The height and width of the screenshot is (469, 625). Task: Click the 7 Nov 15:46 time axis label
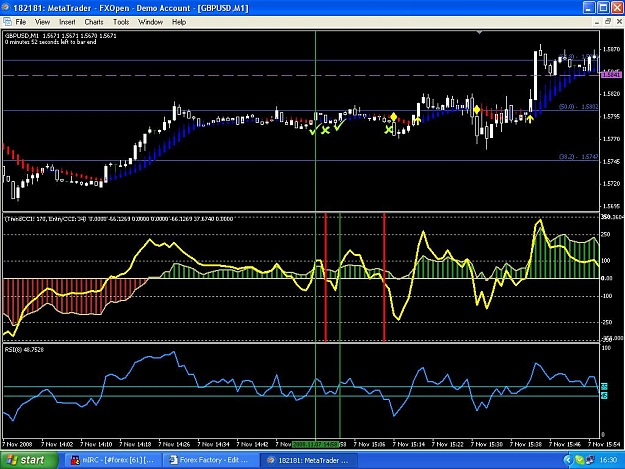(x=565, y=444)
